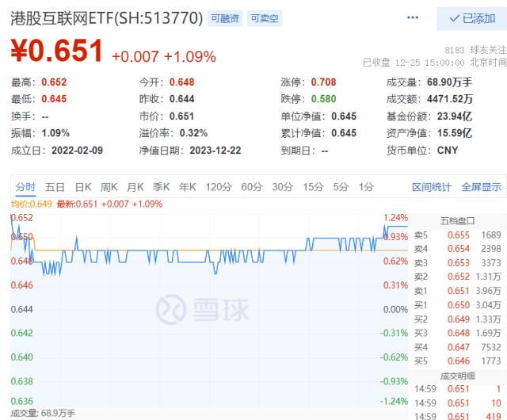The height and width of the screenshot is (420, 507).
Task: Switch to the 周K chart tab
Action: coord(109,187)
